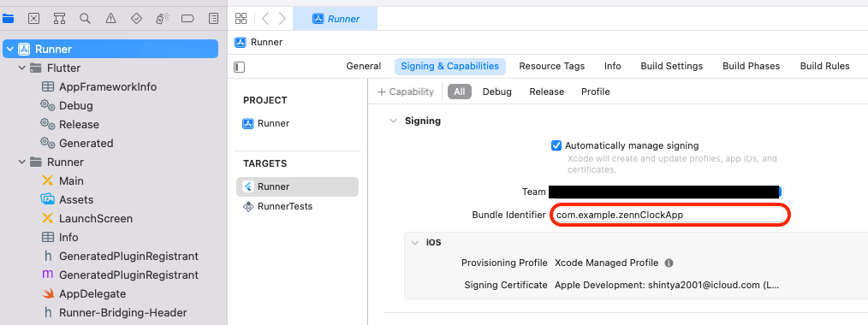This screenshot has width=868, height=325.
Task: Hide the project and targets sidebar
Action: (239, 67)
